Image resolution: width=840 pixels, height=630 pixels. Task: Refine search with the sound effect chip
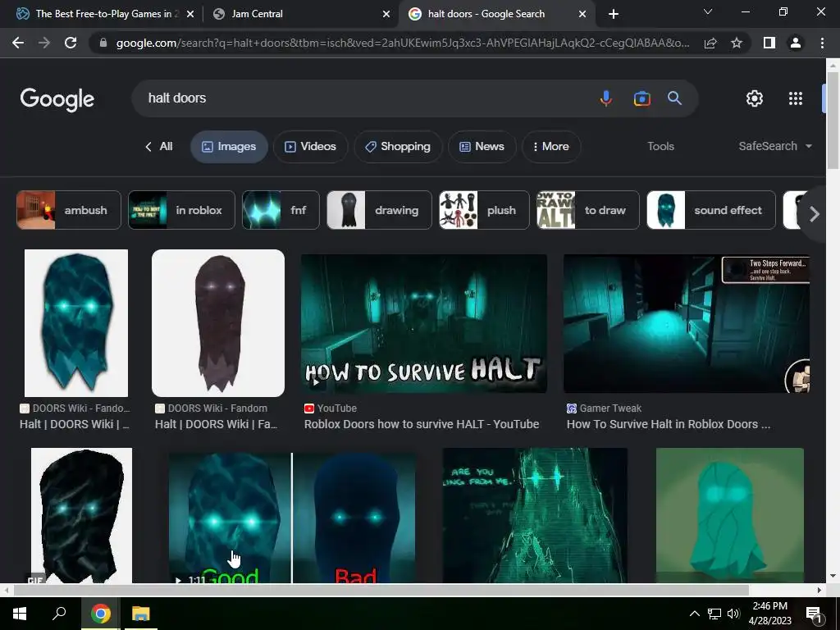click(x=711, y=210)
